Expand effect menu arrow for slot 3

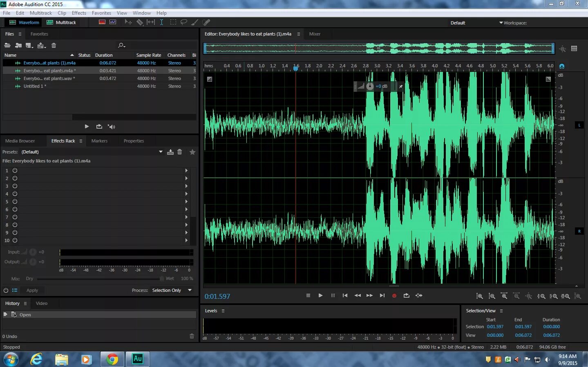186,186
